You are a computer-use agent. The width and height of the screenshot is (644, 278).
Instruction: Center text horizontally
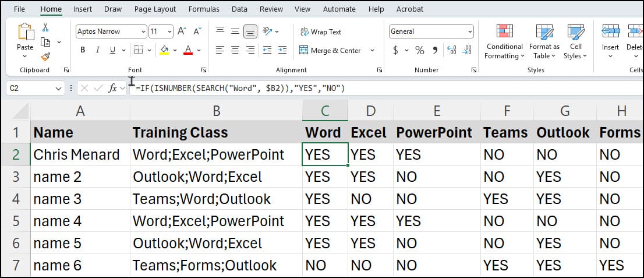tap(235, 50)
